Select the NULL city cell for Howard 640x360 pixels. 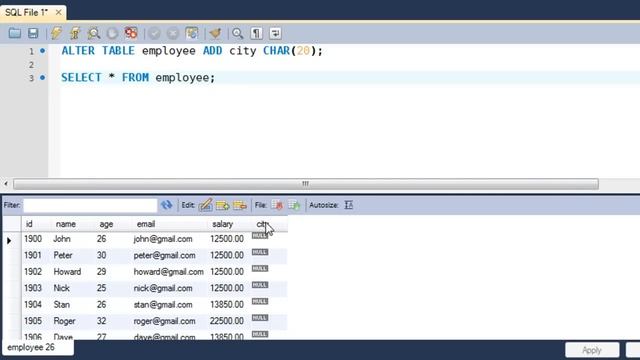tap(260, 269)
